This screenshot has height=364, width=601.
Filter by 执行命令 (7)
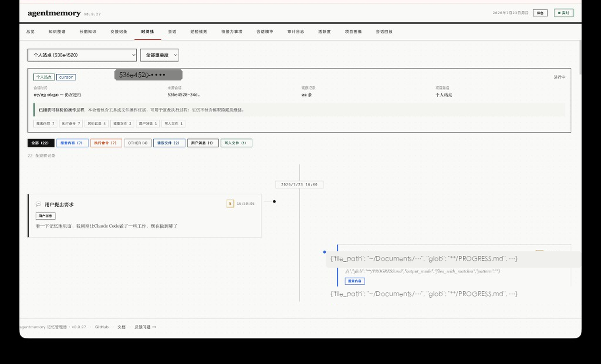click(106, 143)
